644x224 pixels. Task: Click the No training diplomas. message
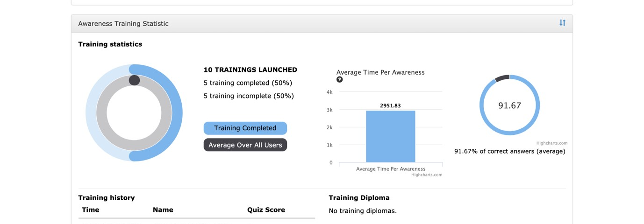click(x=363, y=211)
